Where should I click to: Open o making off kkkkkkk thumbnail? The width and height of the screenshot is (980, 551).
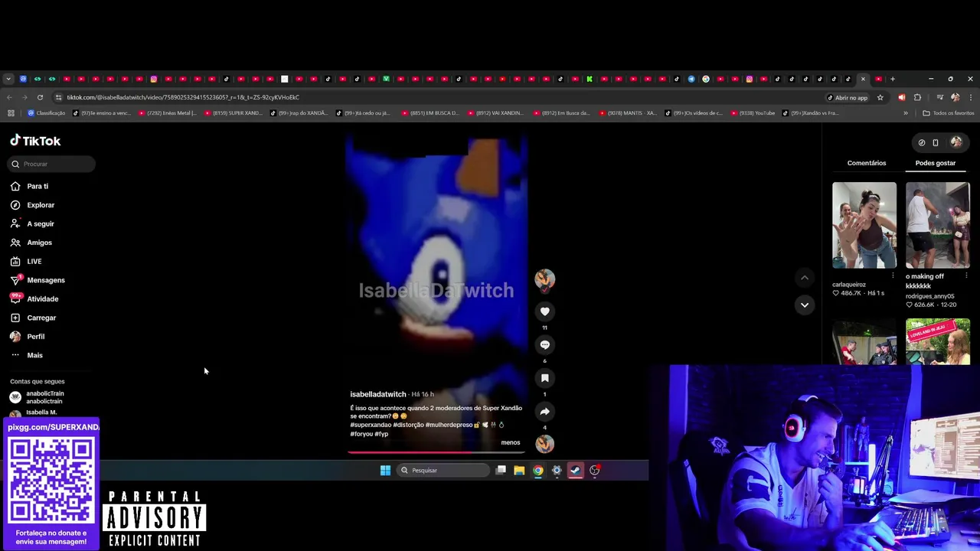[x=938, y=225]
